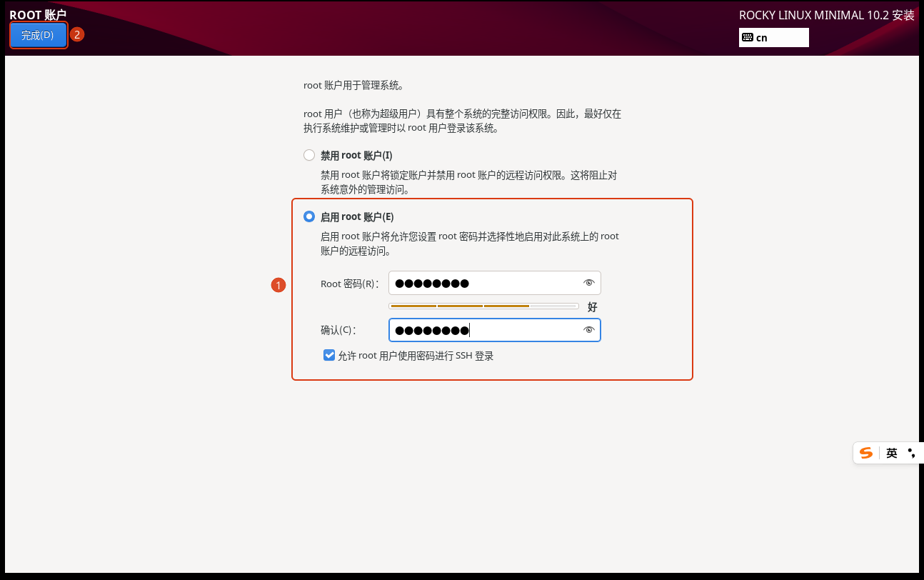Image resolution: width=924 pixels, height=580 pixels.
Task: Click the text root 账户用于管理系统。
Action: coord(353,86)
